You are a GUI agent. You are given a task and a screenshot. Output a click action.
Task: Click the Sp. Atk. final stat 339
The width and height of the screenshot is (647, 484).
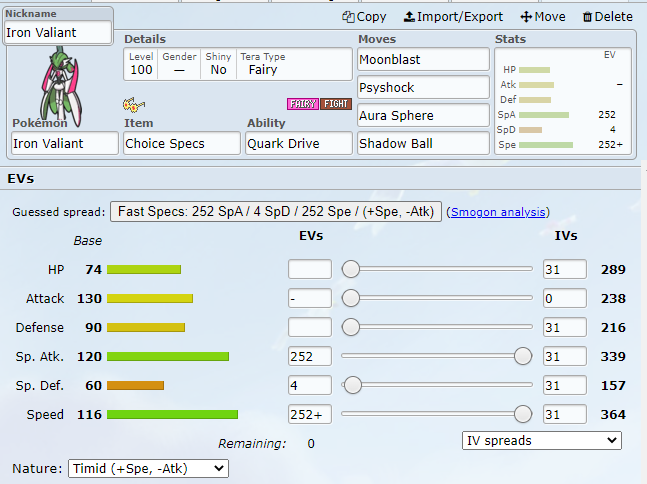pos(613,357)
